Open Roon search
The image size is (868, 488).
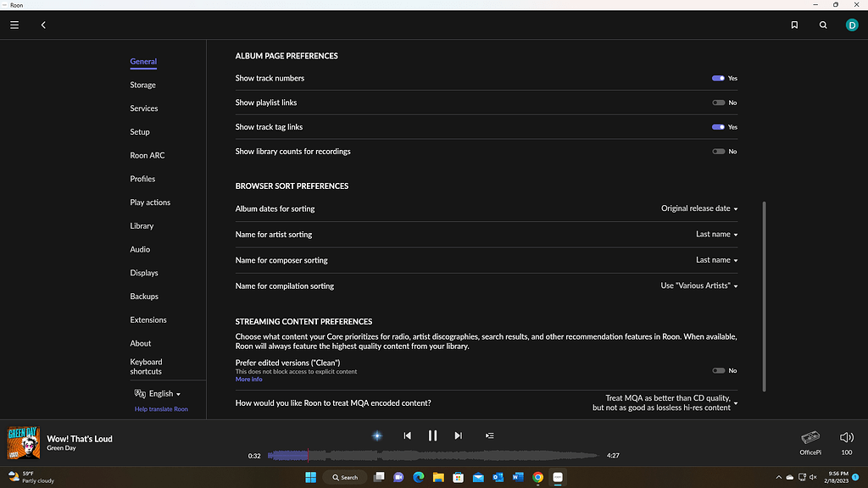point(823,25)
